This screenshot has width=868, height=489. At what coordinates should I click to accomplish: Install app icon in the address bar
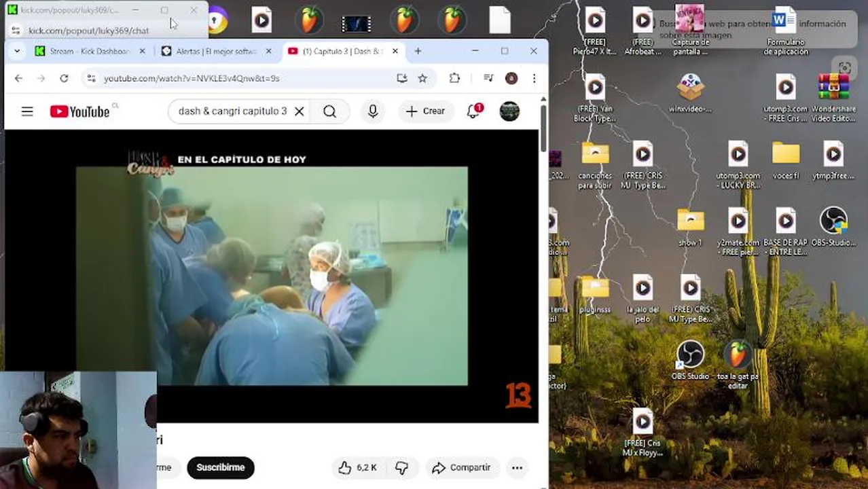pos(402,78)
